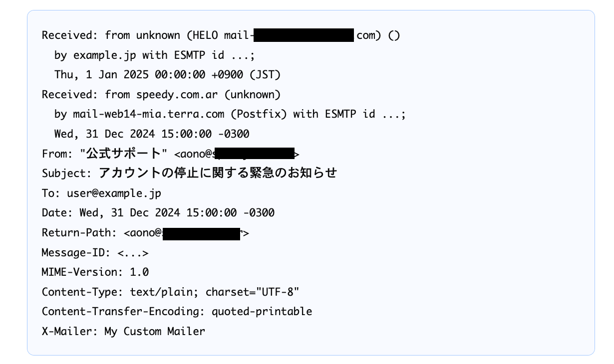This screenshot has width=614, height=364.
Task: Click the first Received header line
Action: [221, 35]
